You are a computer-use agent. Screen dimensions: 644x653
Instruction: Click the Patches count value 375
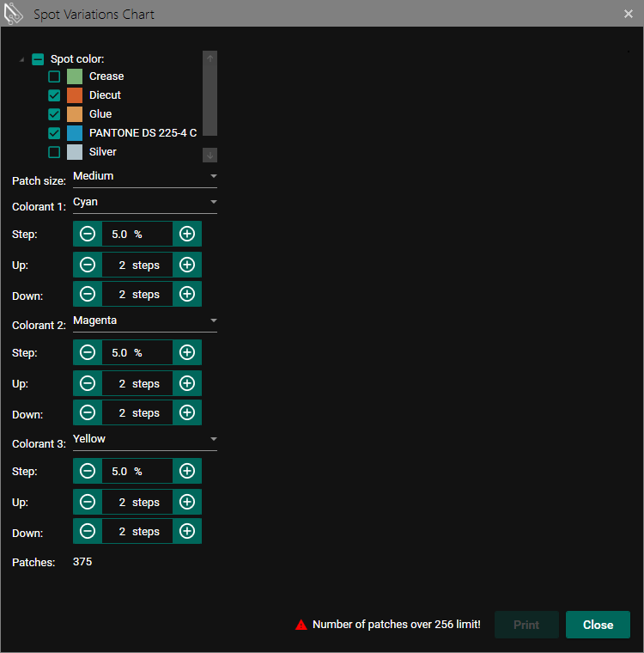(x=82, y=562)
